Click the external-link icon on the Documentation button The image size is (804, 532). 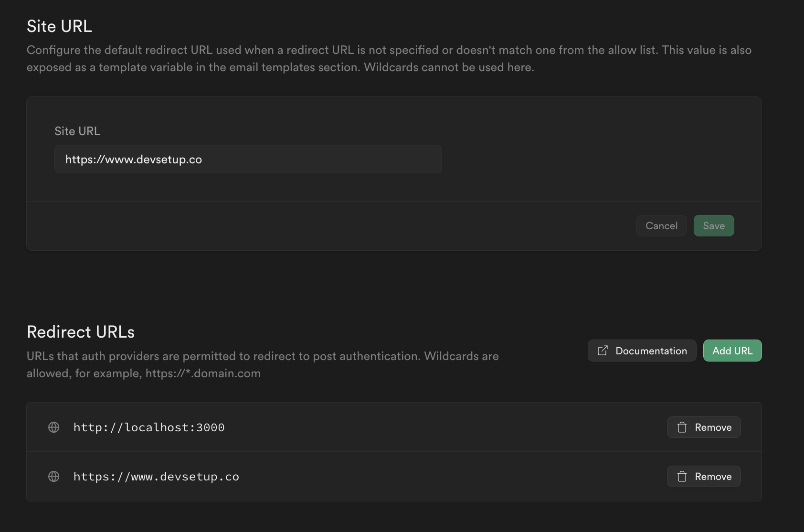click(x=602, y=351)
